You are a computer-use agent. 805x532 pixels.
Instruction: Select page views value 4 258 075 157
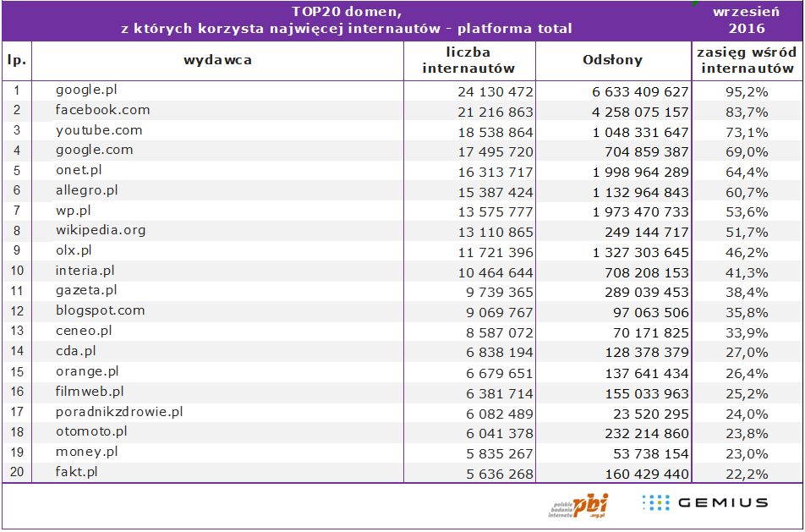pyautogui.click(x=640, y=112)
